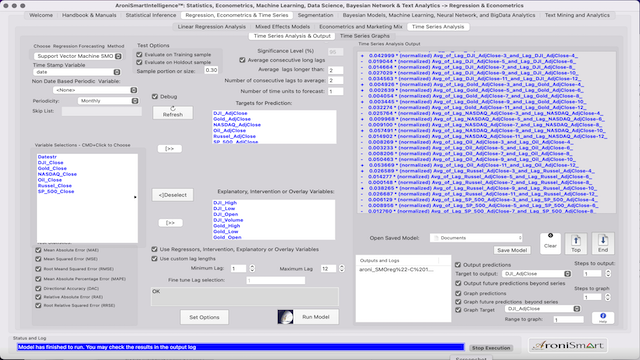Viewport: 640px width, 360px height.
Task: Click Number of time units to forecast field
Action: (336, 91)
